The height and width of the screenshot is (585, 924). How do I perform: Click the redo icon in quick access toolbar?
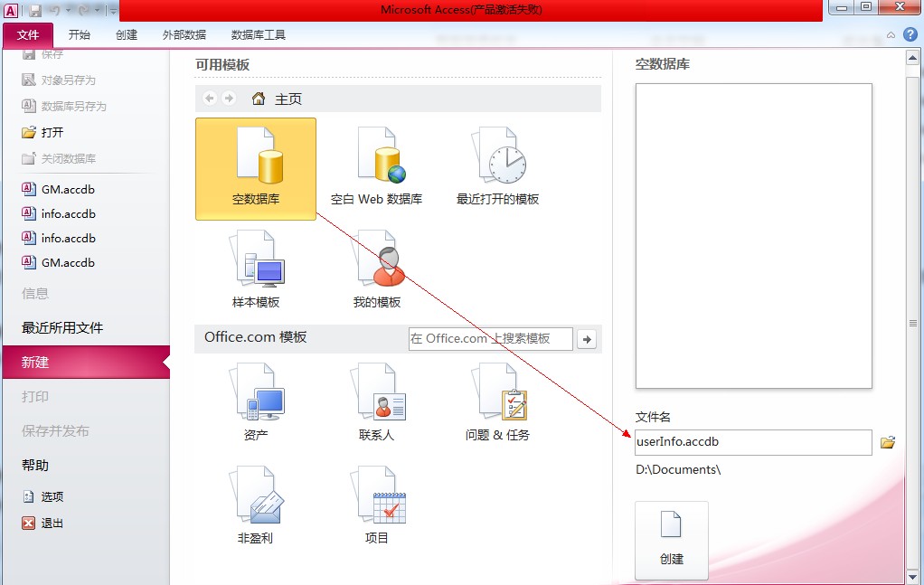click(x=84, y=10)
